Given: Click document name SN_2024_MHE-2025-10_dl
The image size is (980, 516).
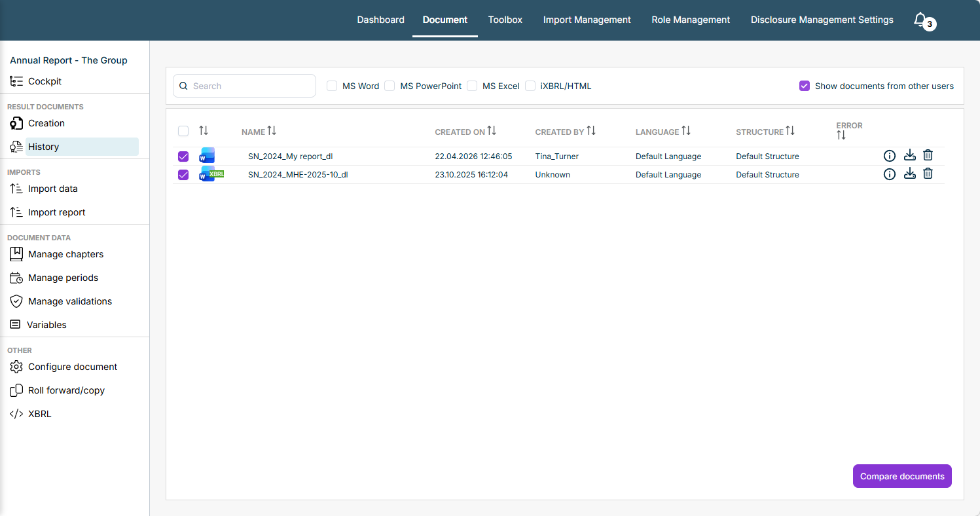Looking at the screenshot, I should (x=298, y=175).
